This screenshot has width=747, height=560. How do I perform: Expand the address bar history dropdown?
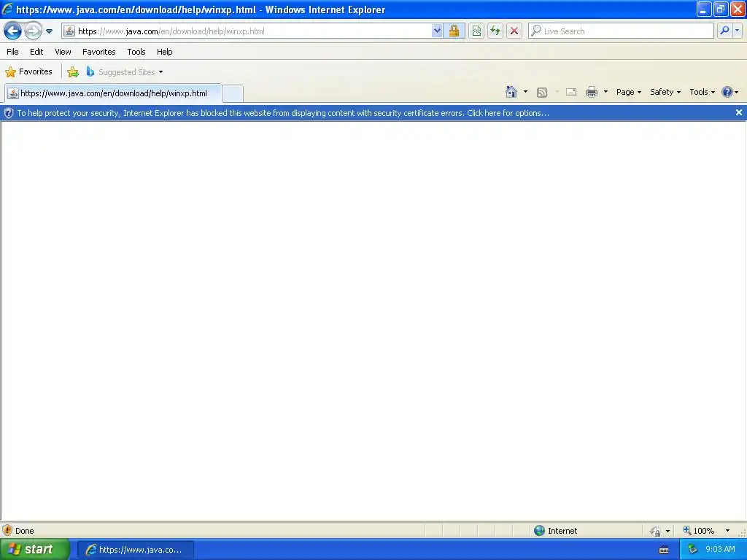click(x=437, y=31)
